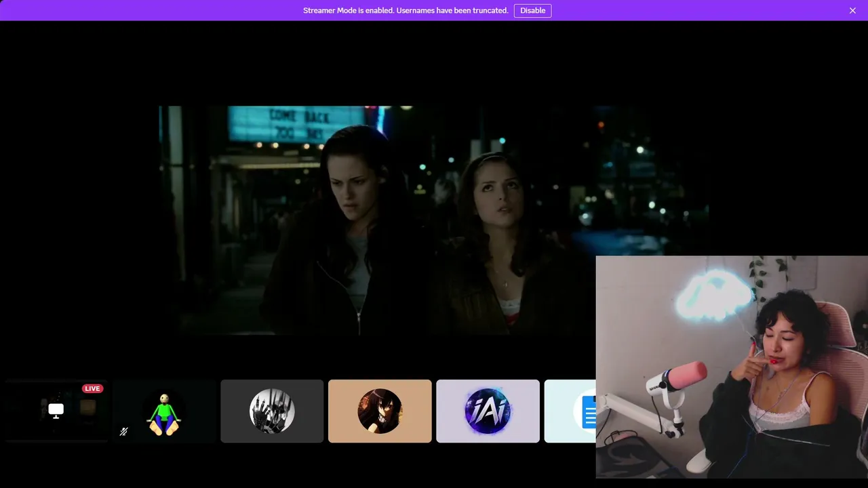Focus the main shared movie stream

click(x=434, y=220)
